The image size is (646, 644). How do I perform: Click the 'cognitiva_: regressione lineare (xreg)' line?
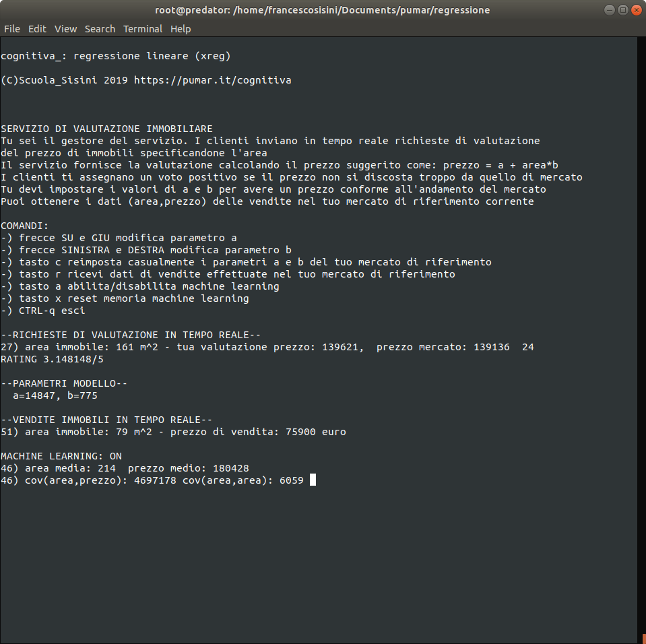coord(116,56)
